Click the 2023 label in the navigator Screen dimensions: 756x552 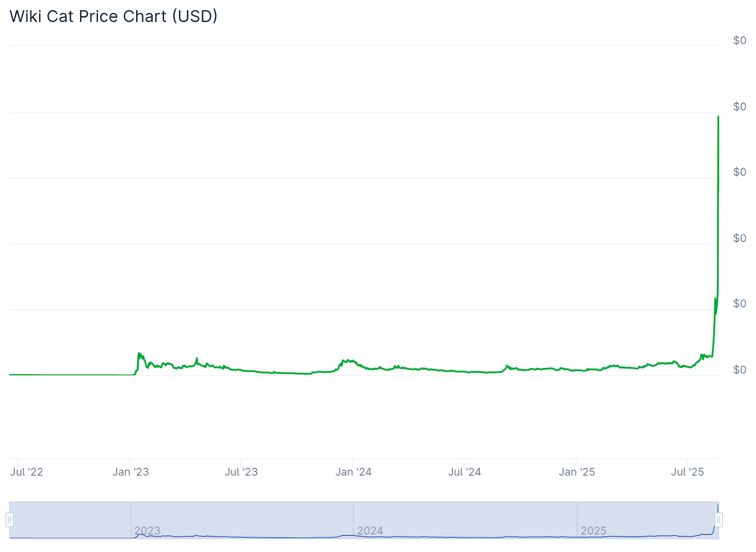pyautogui.click(x=147, y=531)
